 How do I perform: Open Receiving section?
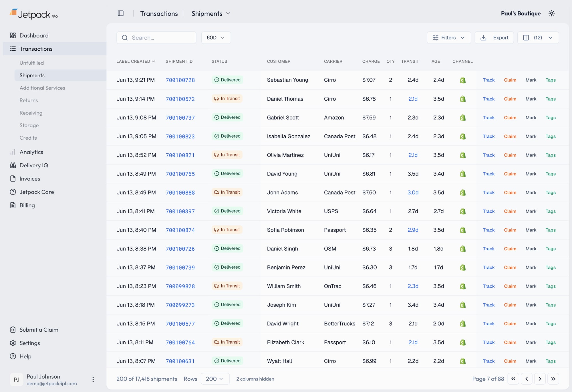coord(31,113)
